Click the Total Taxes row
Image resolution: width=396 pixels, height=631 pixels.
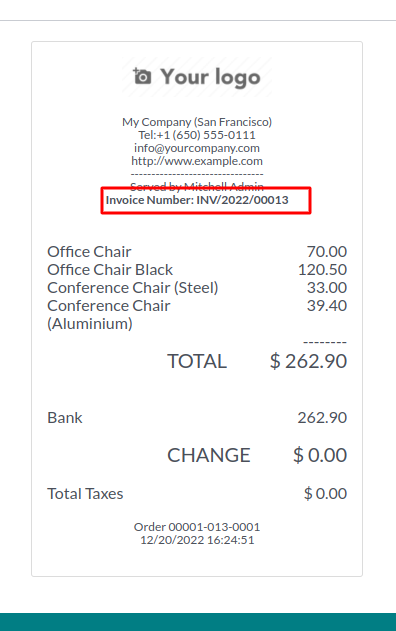click(197, 493)
